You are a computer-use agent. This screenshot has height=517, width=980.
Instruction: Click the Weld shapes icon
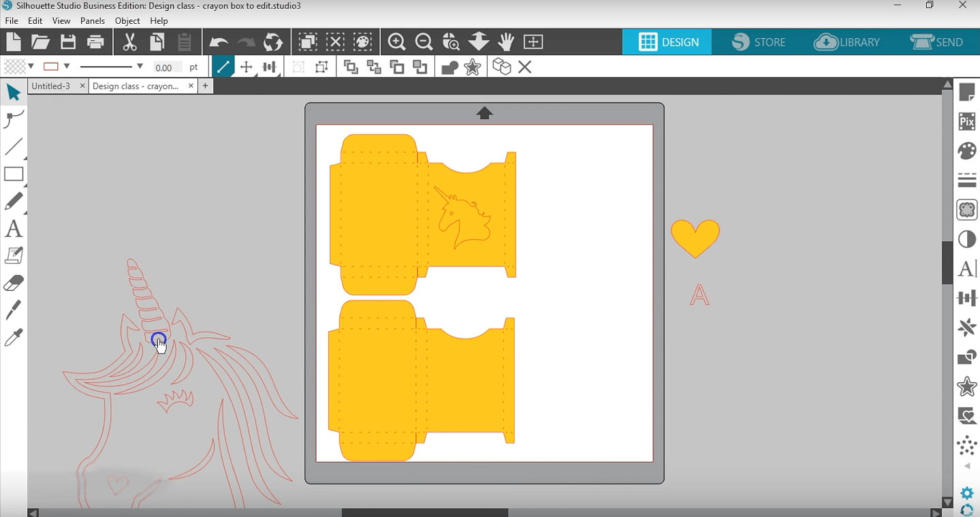(449, 67)
